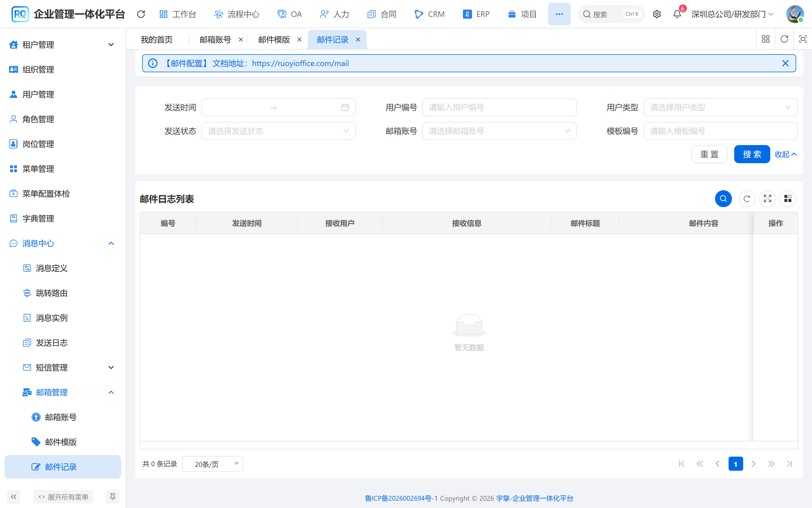Open the 流程中心 top menu
The width and height of the screenshot is (812, 508).
pyautogui.click(x=237, y=14)
